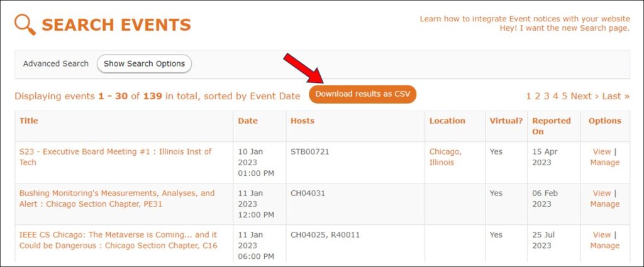Click 'Hey! I want the new Search page'
This screenshot has width=644, height=267.
pyautogui.click(x=564, y=28)
